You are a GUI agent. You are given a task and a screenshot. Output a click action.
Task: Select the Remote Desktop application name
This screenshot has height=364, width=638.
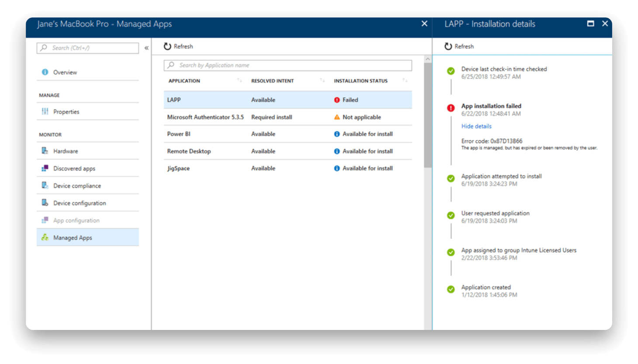(x=189, y=151)
